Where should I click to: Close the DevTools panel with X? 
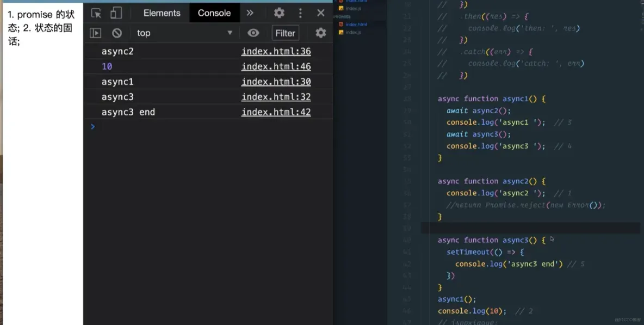coord(321,13)
